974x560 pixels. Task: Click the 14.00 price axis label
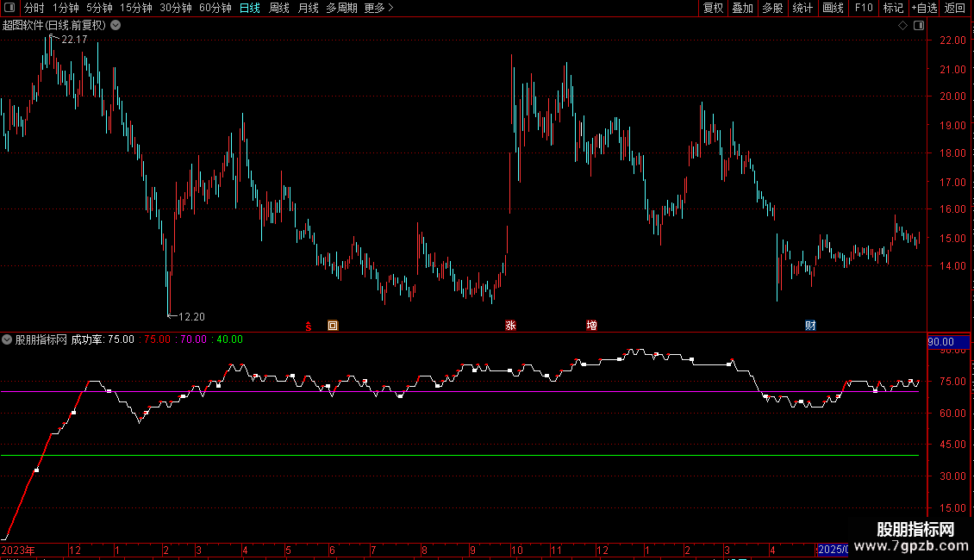952,266
